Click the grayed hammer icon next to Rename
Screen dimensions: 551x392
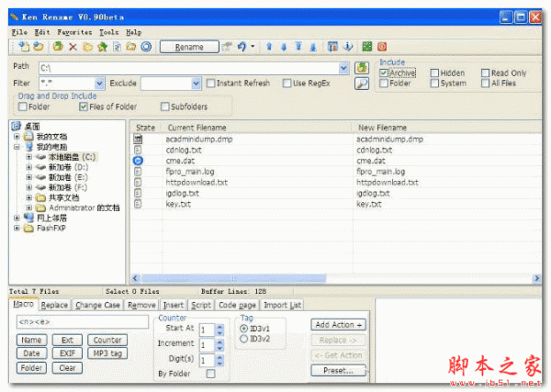point(228,47)
